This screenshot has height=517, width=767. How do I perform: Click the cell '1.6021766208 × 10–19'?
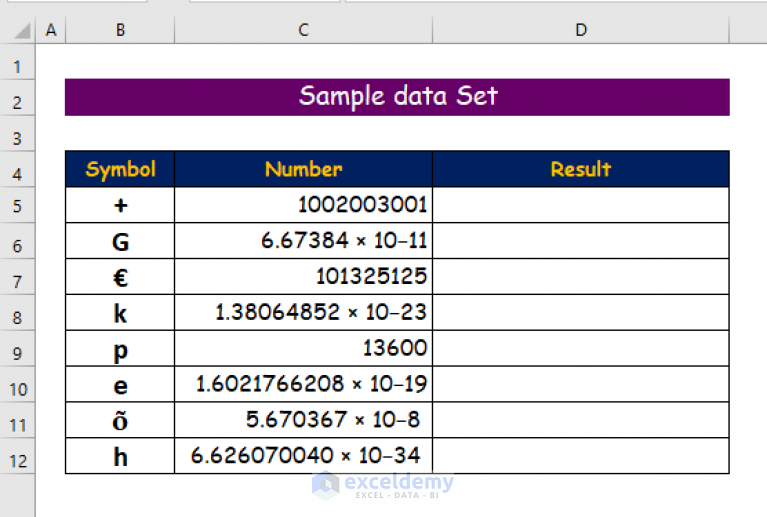coord(303,384)
